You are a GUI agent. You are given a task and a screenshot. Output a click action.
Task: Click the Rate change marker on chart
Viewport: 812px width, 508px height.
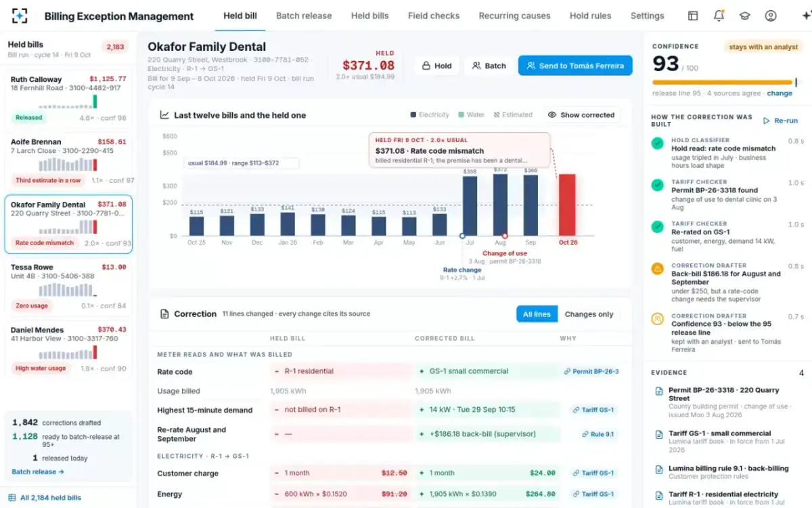[462, 236]
